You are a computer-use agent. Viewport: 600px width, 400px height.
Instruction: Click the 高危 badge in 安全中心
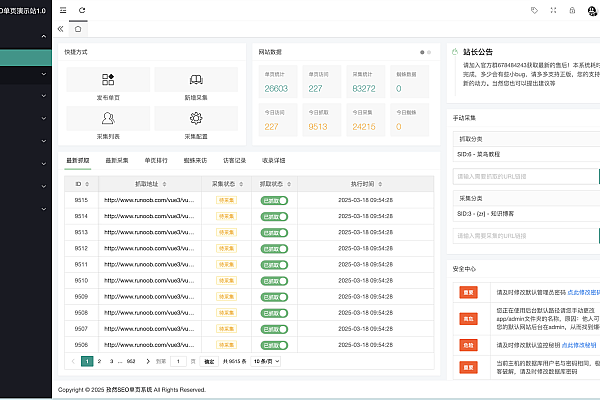[468, 318]
